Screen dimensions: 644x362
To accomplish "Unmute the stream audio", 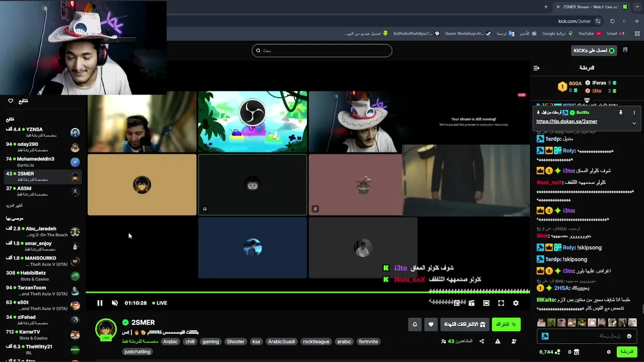I will click(x=115, y=303).
